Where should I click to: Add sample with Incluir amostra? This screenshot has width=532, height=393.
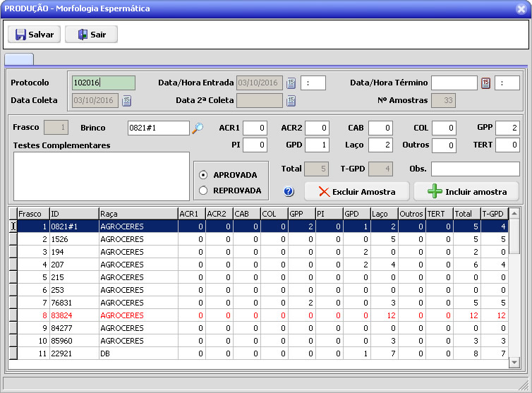466,191
